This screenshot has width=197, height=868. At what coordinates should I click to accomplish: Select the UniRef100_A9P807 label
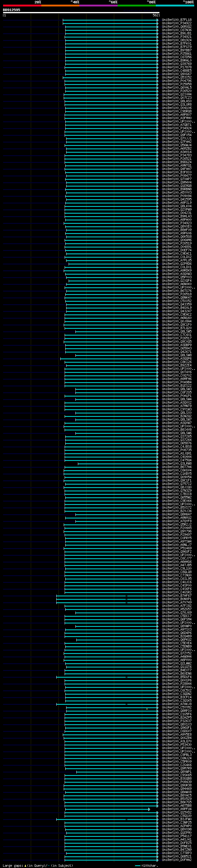click(177, 115)
